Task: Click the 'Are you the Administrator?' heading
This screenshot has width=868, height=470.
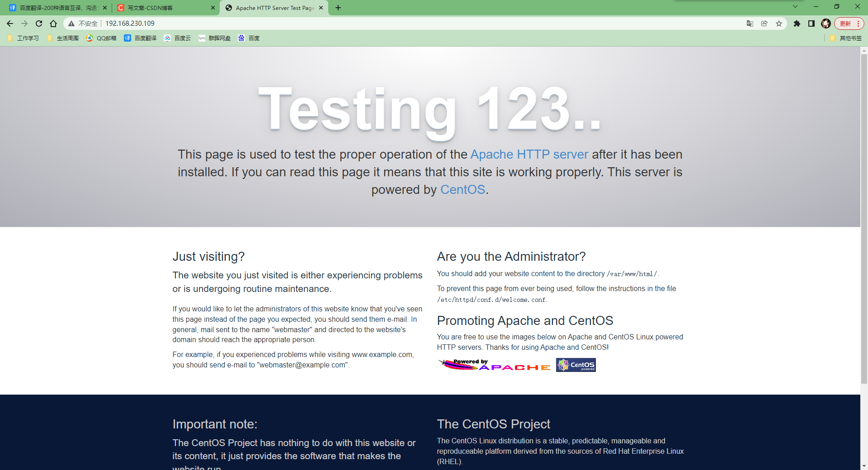Action: [x=511, y=257]
